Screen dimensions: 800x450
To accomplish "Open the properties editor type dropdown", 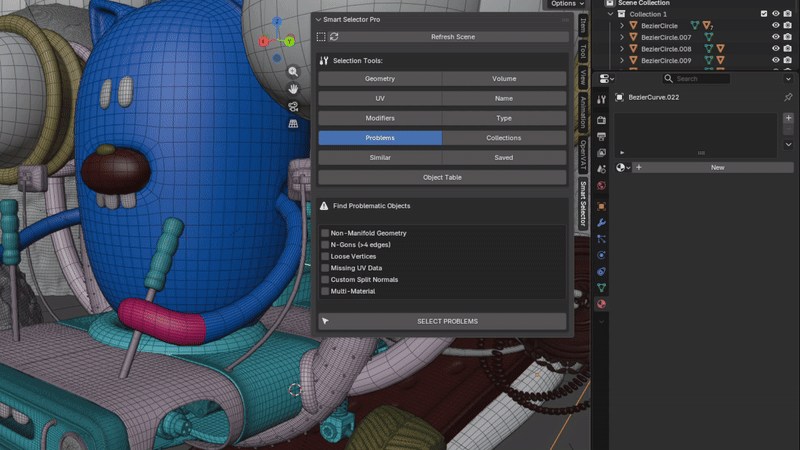I will (606, 79).
